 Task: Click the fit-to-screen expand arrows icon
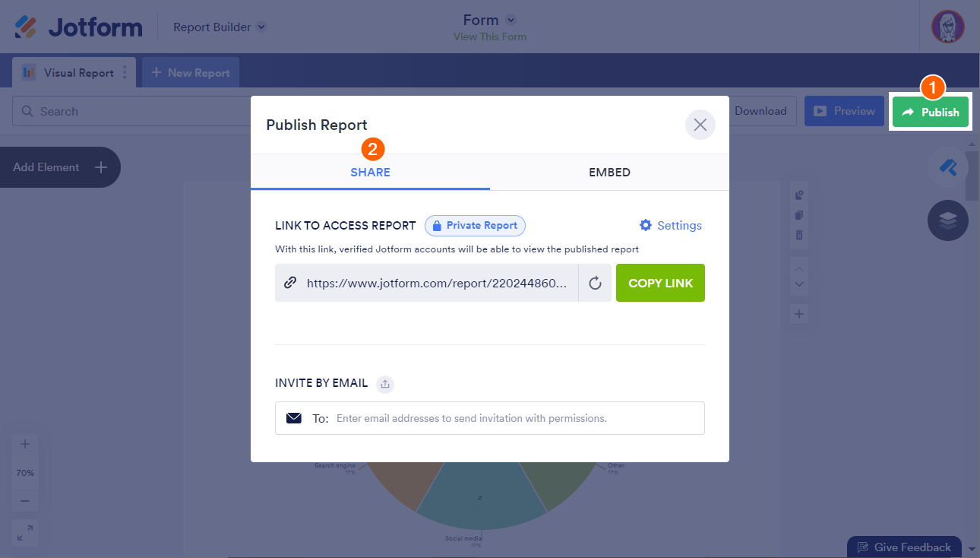pyautogui.click(x=25, y=533)
